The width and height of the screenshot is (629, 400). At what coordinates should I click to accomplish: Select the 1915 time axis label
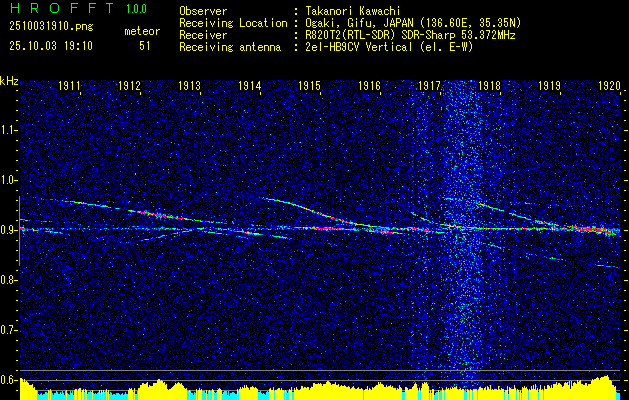click(x=309, y=85)
